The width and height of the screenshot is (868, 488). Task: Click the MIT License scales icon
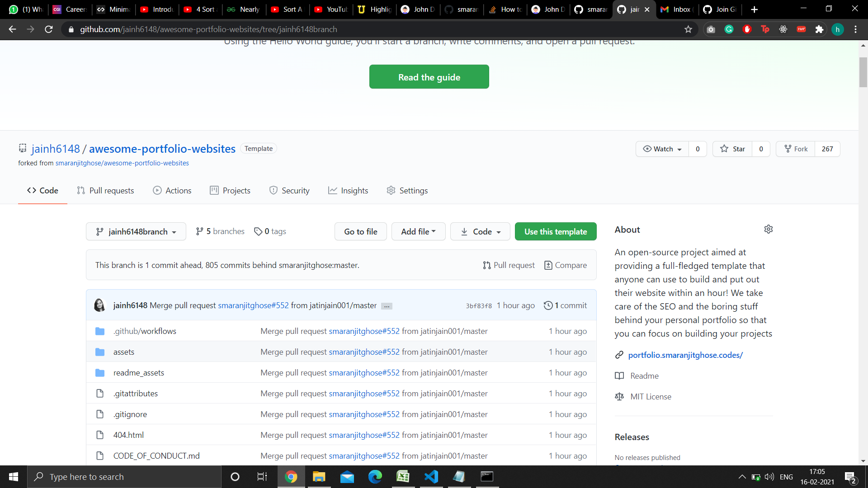pyautogui.click(x=619, y=396)
